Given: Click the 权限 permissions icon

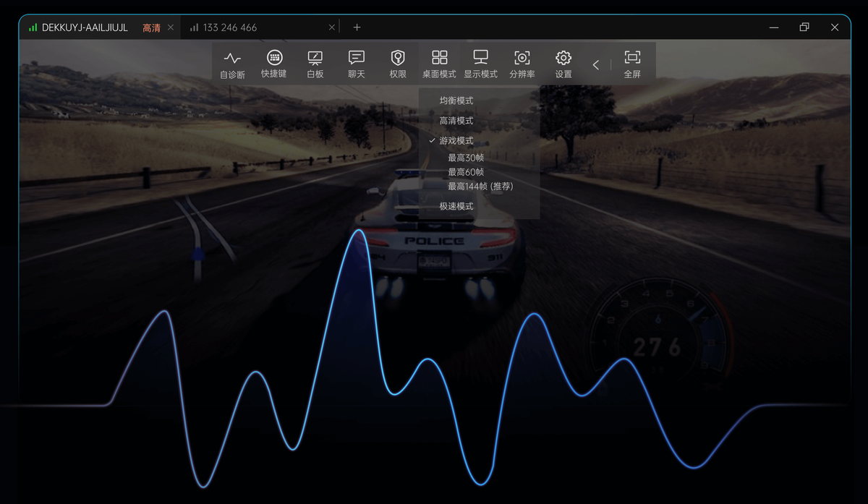Looking at the screenshot, I should point(398,64).
